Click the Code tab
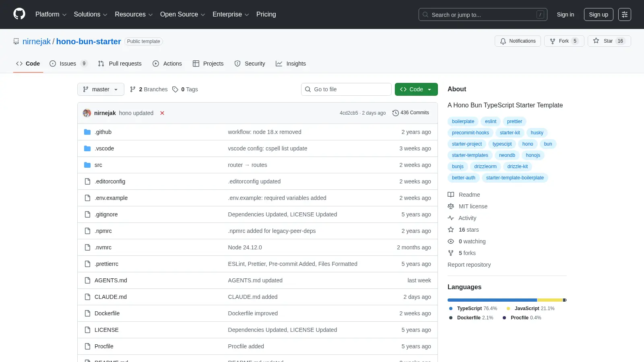Screen dimensions: 644x362 [28, 64]
